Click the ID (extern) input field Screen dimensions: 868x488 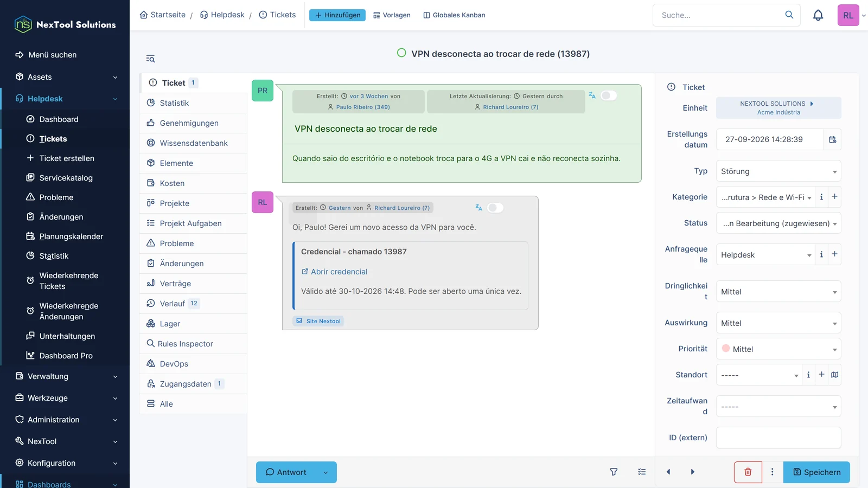pos(778,438)
